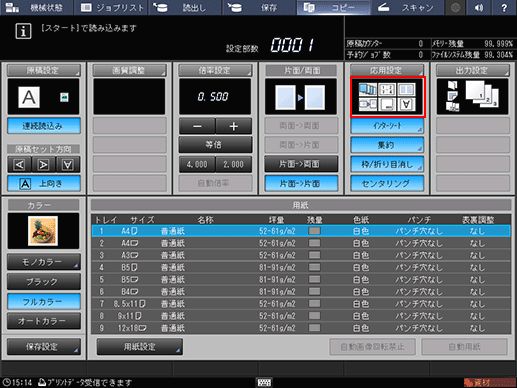Select tray 1 A4 paper row

(x=301, y=231)
